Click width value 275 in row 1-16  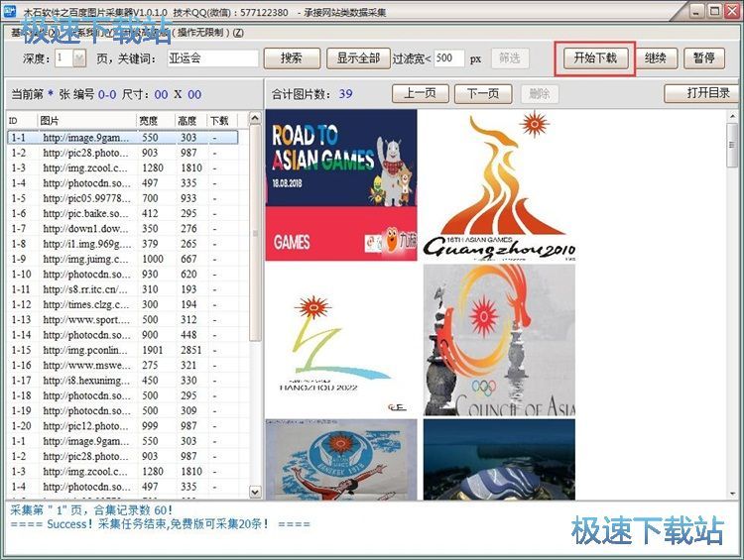pos(150,365)
